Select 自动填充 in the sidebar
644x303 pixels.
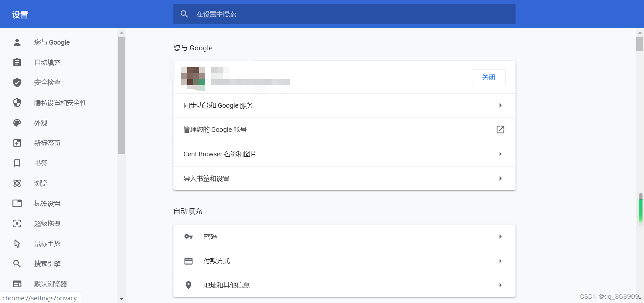(47, 62)
